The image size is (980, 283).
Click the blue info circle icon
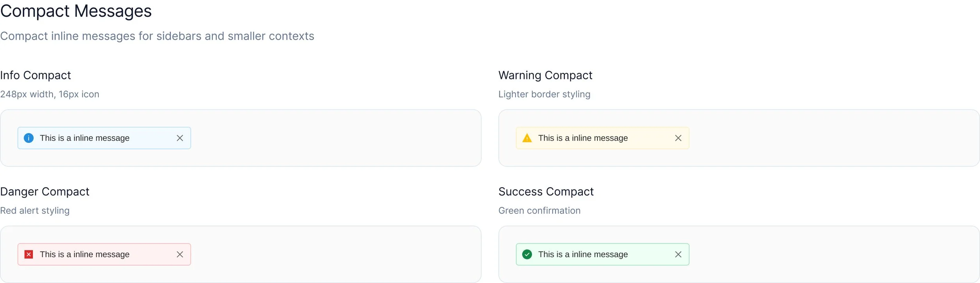point(29,138)
